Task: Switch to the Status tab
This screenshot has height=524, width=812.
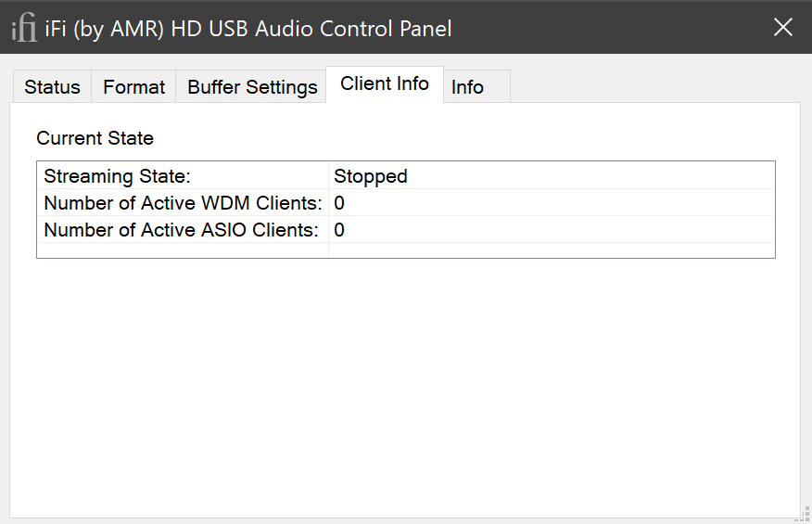Action: pyautogui.click(x=52, y=87)
